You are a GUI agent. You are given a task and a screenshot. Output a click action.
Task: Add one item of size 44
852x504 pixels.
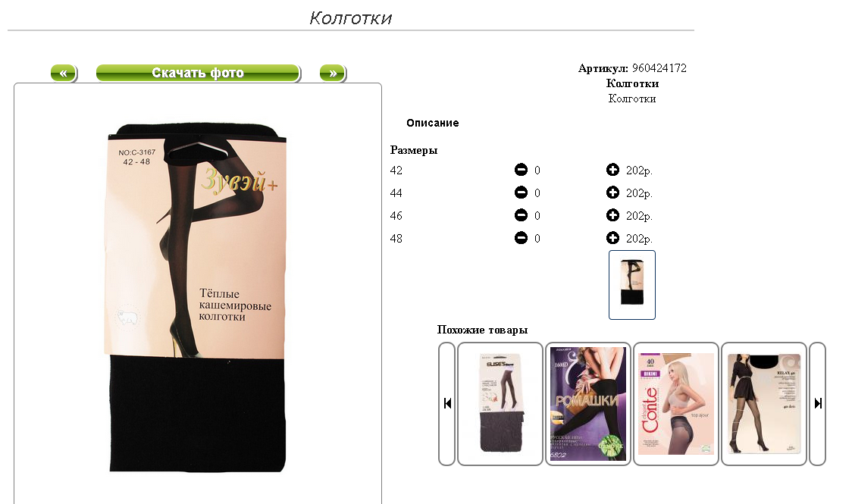coord(612,193)
